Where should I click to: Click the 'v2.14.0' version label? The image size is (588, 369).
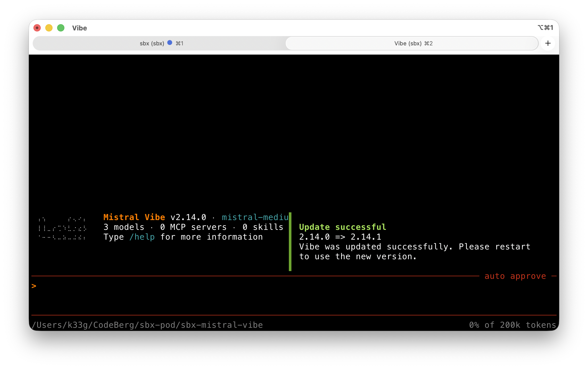click(x=188, y=217)
